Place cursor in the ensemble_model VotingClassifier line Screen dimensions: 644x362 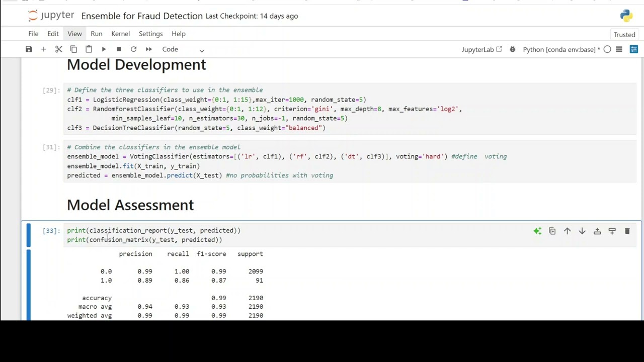287,157
